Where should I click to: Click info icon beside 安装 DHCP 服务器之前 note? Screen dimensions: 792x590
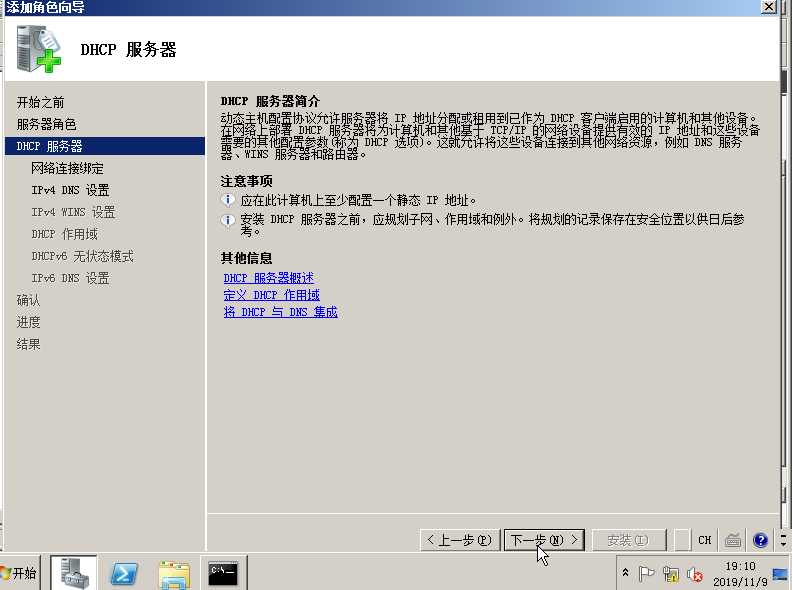[228, 220]
